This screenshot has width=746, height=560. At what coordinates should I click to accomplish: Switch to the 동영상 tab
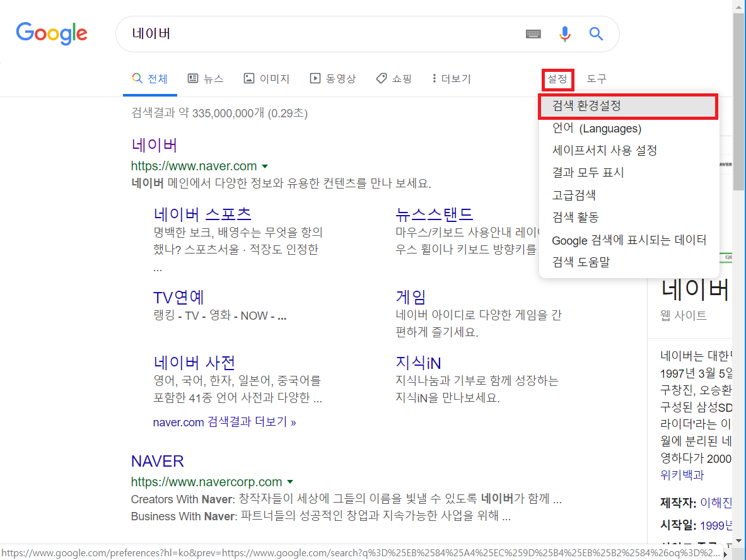pos(332,78)
